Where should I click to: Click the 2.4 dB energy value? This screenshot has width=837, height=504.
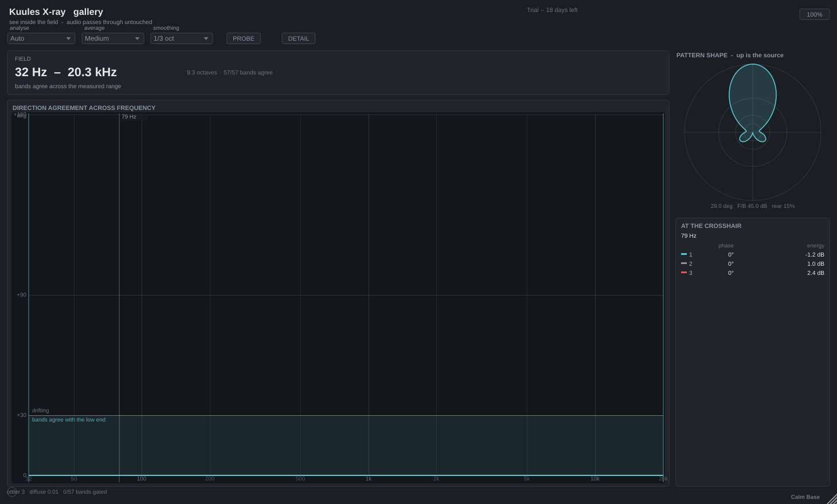816,273
